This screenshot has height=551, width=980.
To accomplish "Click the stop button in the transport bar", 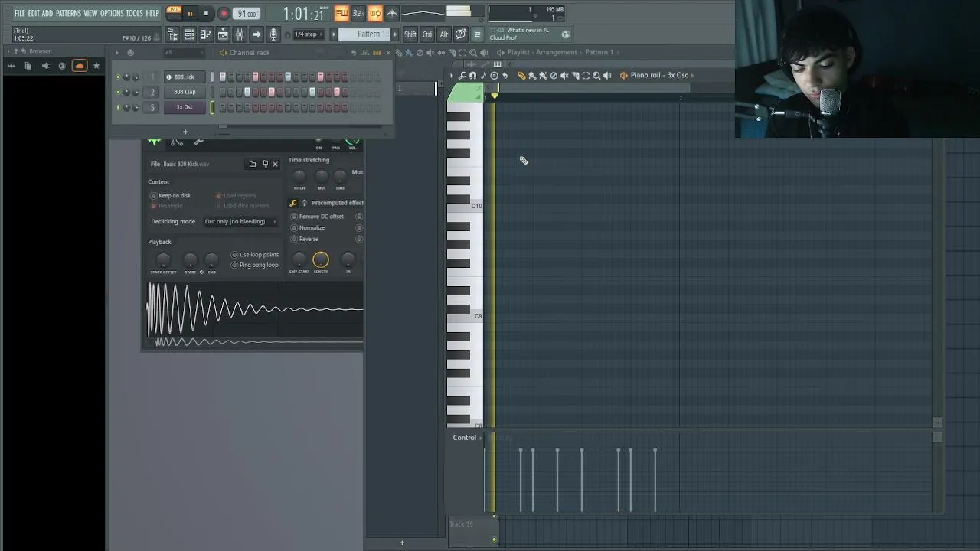I will pyautogui.click(x=206, y=13).
